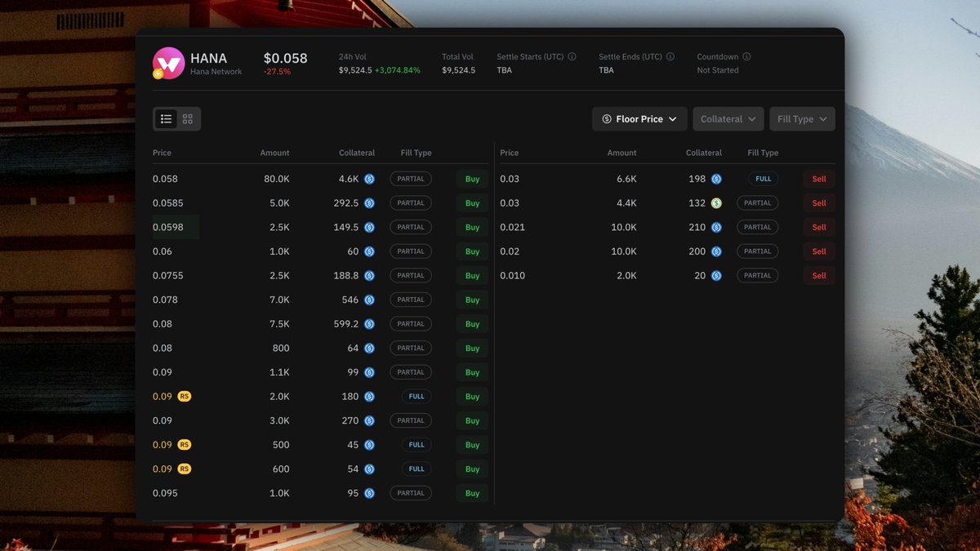This screenshot has height=551, width=980.
Task: Click the -27.5% price change
Action: (x=277, y=72)
